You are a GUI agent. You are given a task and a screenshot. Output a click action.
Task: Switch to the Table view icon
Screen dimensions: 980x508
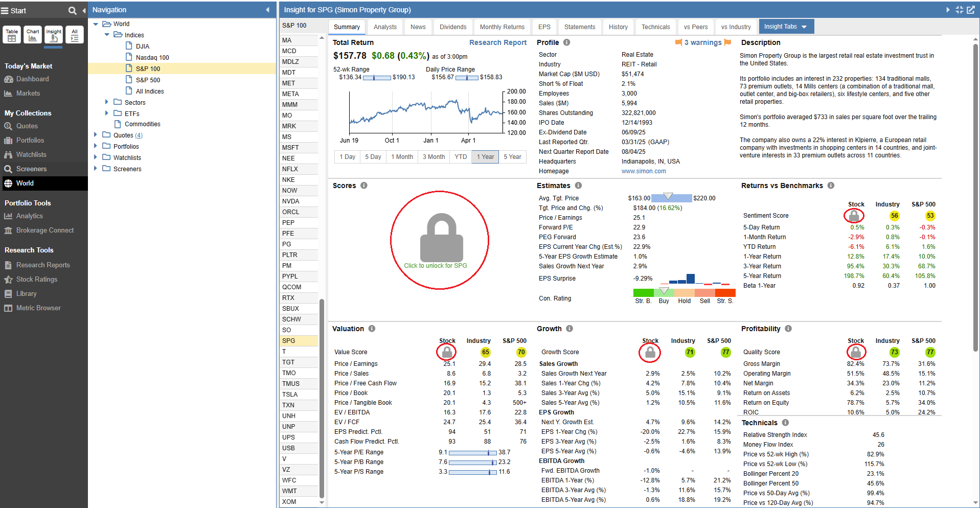[12, 35]
